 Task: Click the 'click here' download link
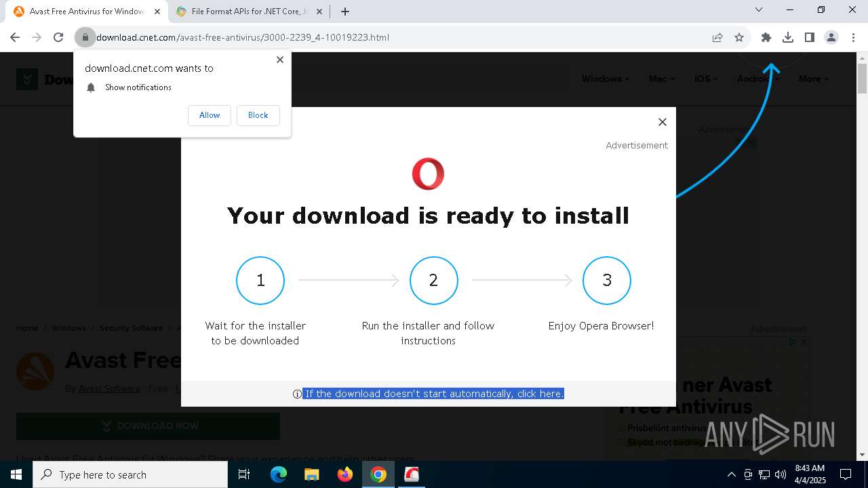[540, 394]
